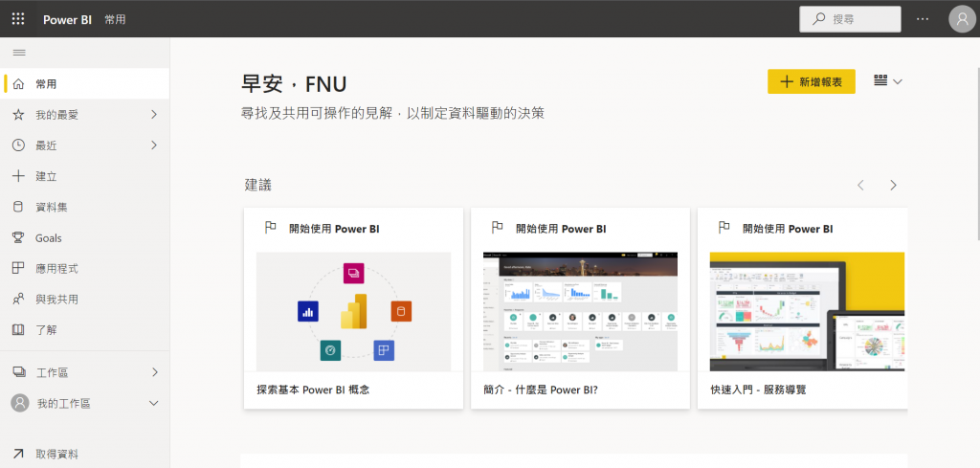980x468 pixels.
Task: Open 取得資料 at sidebar bottom
Action: pyautogui.click(x=85, y=455)
